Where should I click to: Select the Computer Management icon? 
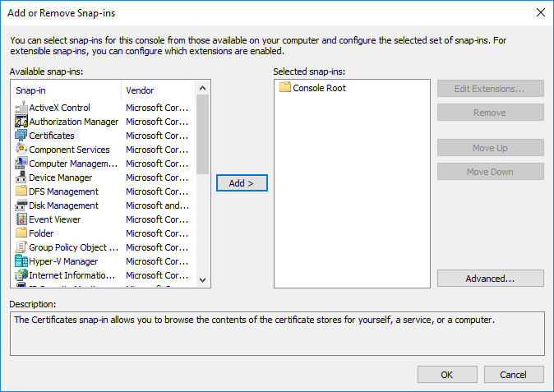(x=21, y=164)
